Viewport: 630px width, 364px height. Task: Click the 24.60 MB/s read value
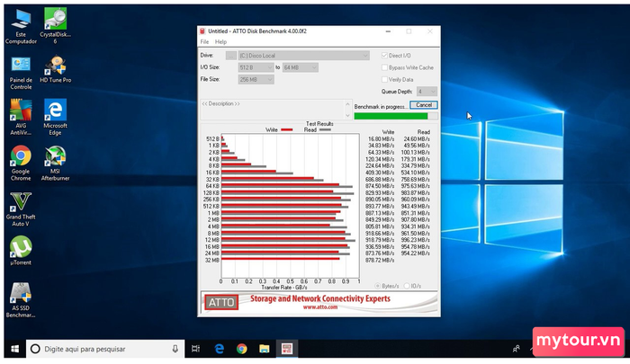[x=417, y=138]
